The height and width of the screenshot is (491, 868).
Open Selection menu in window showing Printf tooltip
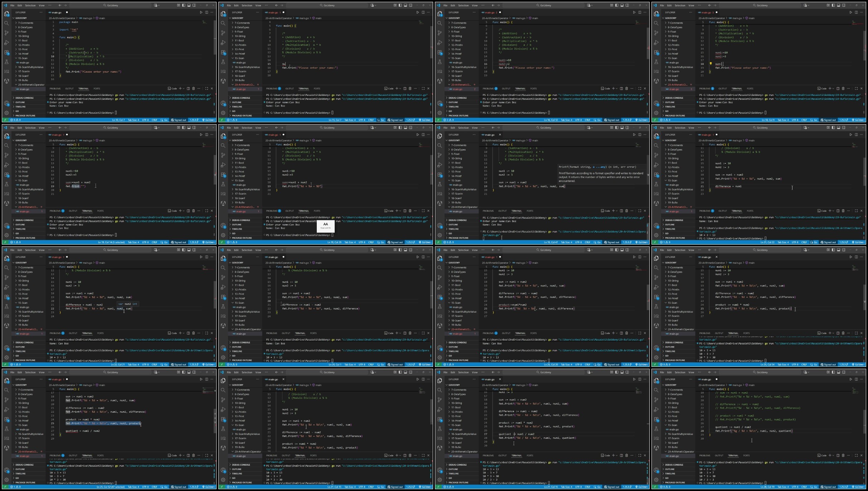click(463, 128)
